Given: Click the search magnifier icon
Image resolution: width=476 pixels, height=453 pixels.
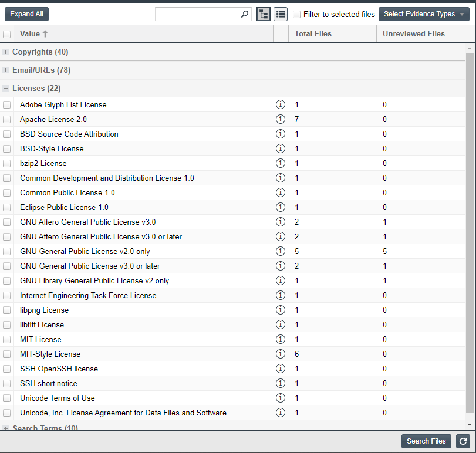Looking at the screenshot, I should click(x=245, y=14).
